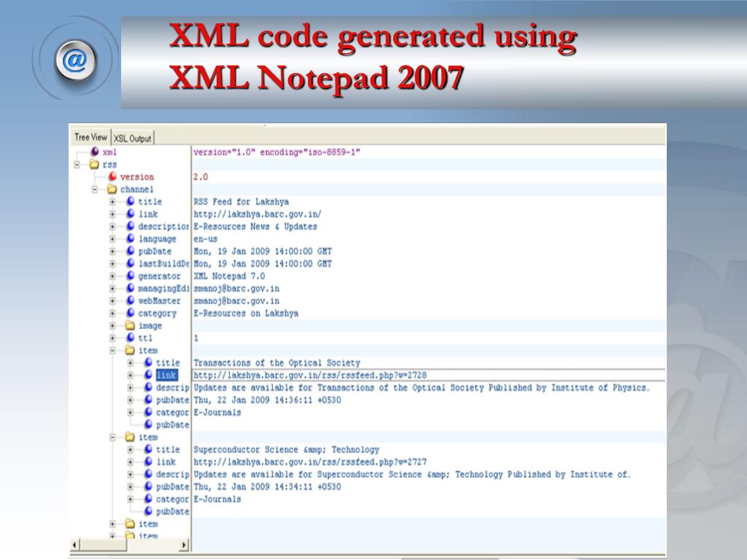Click the first item folder icon
747x560 pixels.
coord(130,350)
